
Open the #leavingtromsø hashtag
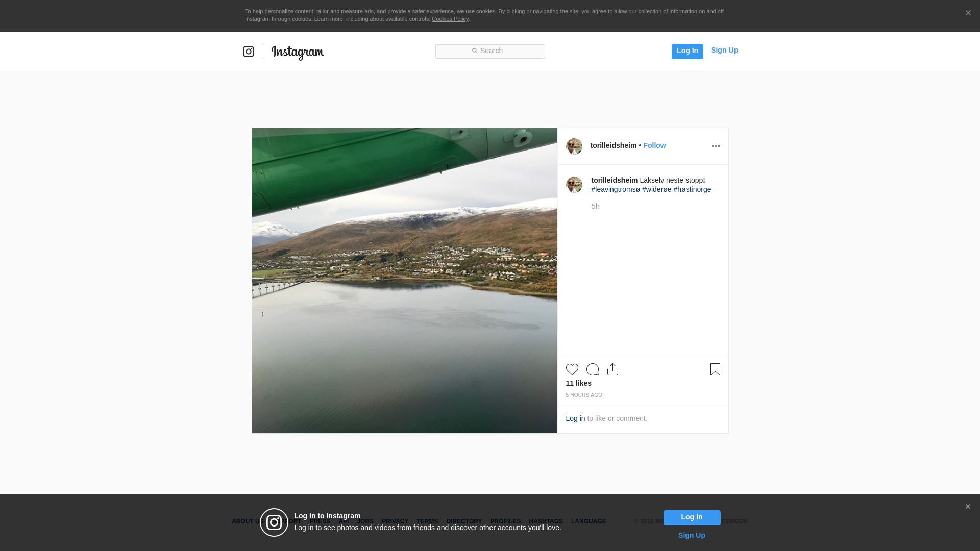click(x=616, y=189)
